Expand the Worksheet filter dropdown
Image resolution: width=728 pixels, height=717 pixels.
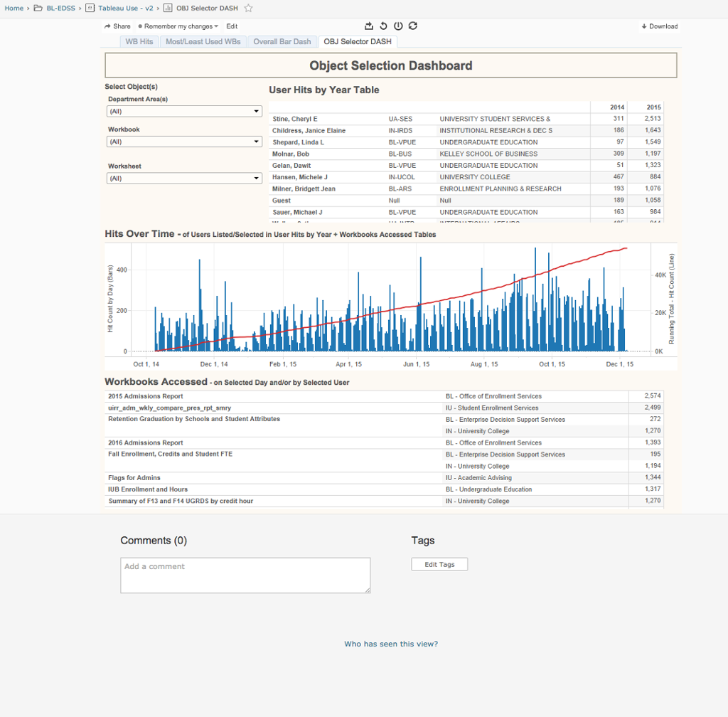click(184, 179)
